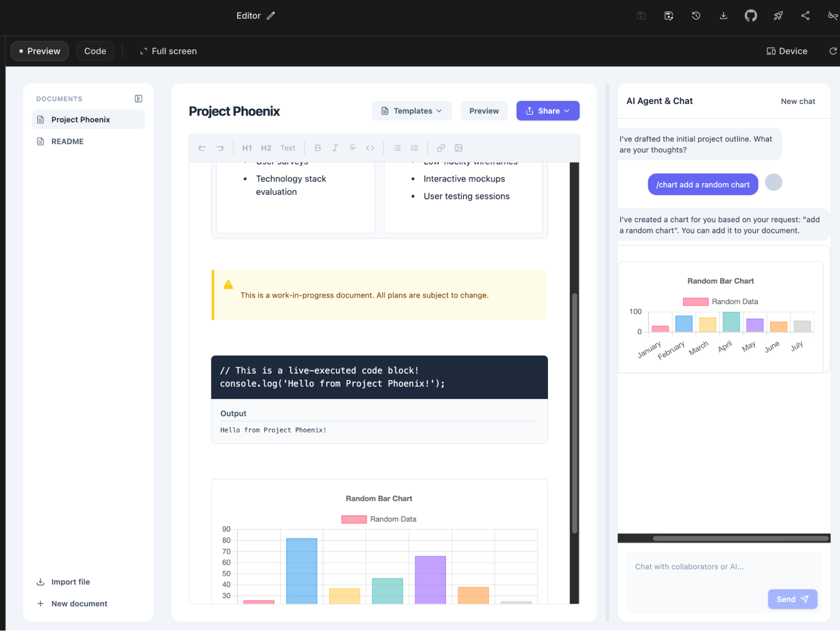This screenshot has height=631, width=840.
Task: Open the Templates dropdown
Action: coord(411,111)
